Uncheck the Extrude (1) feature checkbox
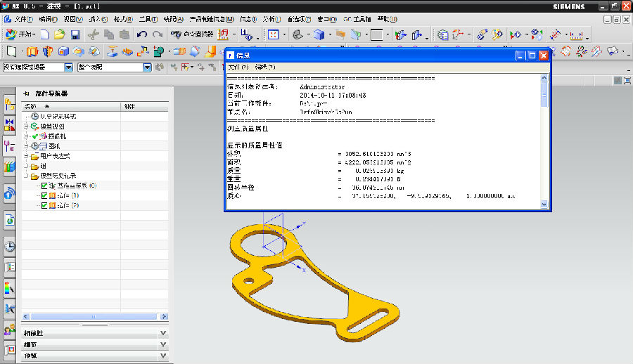The width and height of the screenshot is (633, 364). pos(44,195)
